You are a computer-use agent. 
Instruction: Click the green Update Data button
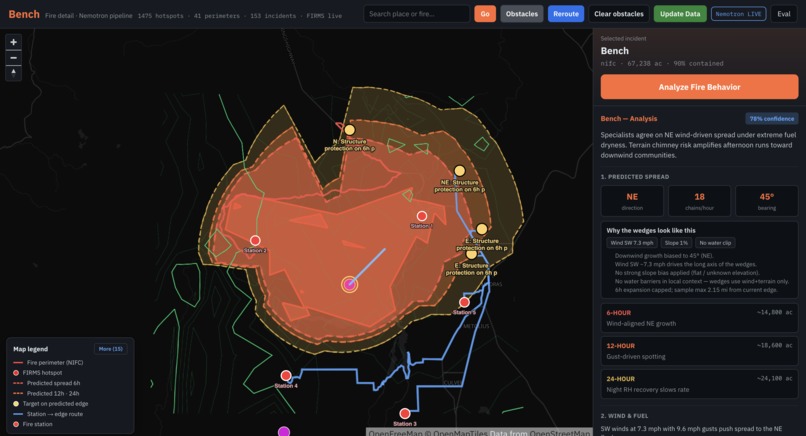coord(680,14)
